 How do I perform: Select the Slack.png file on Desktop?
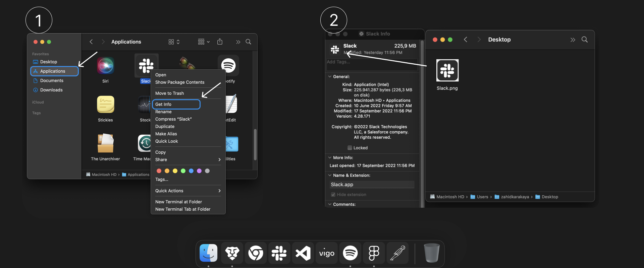[x=447, y=70]
